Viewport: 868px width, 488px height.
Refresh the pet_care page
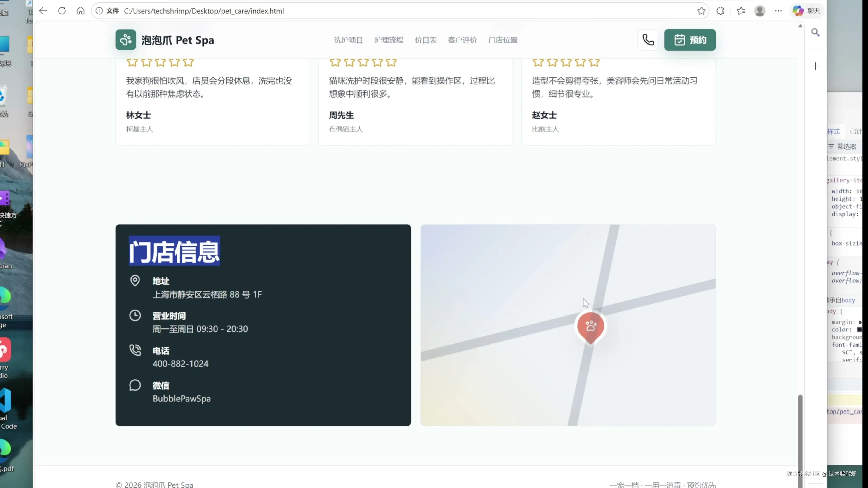click(62, 11)
